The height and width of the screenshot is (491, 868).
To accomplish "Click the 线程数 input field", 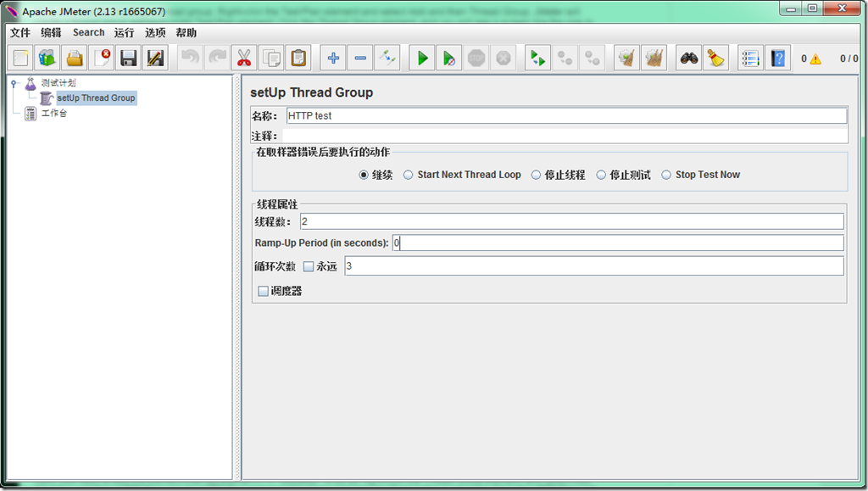I will (x=572, y=221).
